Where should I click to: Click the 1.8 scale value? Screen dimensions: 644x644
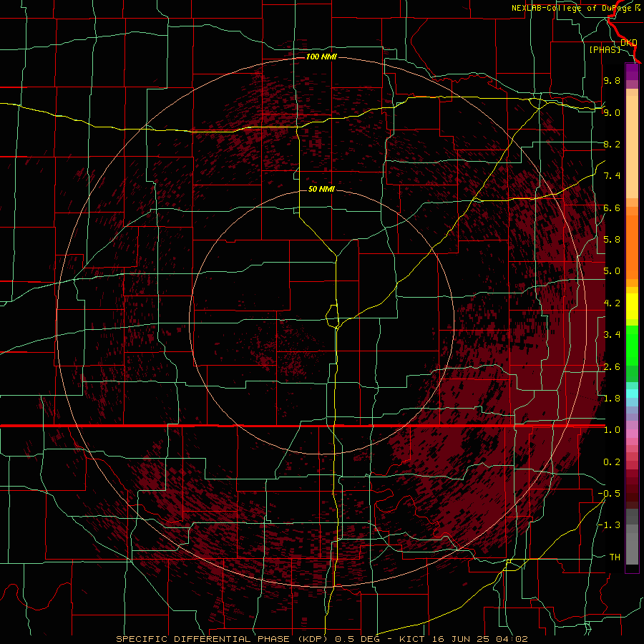click(612, 399)
